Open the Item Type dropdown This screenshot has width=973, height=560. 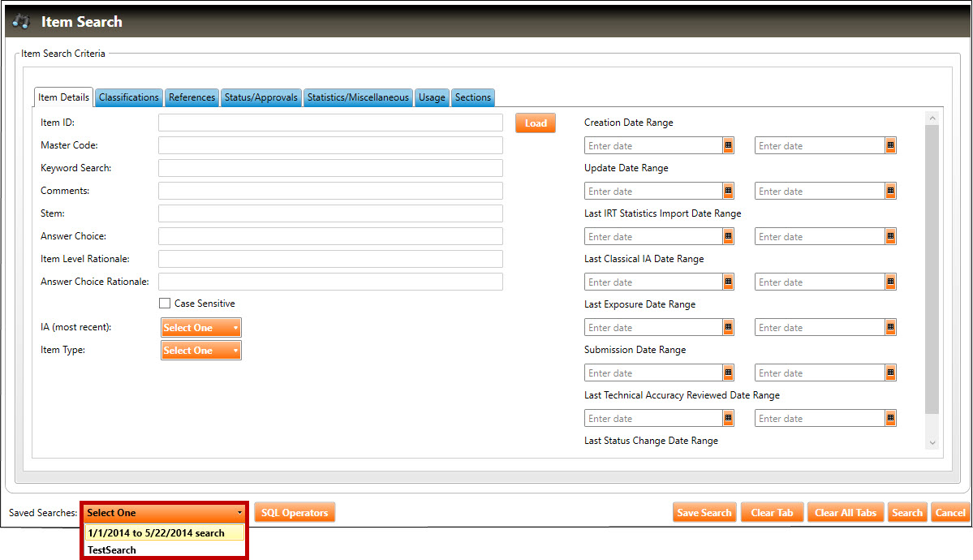(201, 351)
